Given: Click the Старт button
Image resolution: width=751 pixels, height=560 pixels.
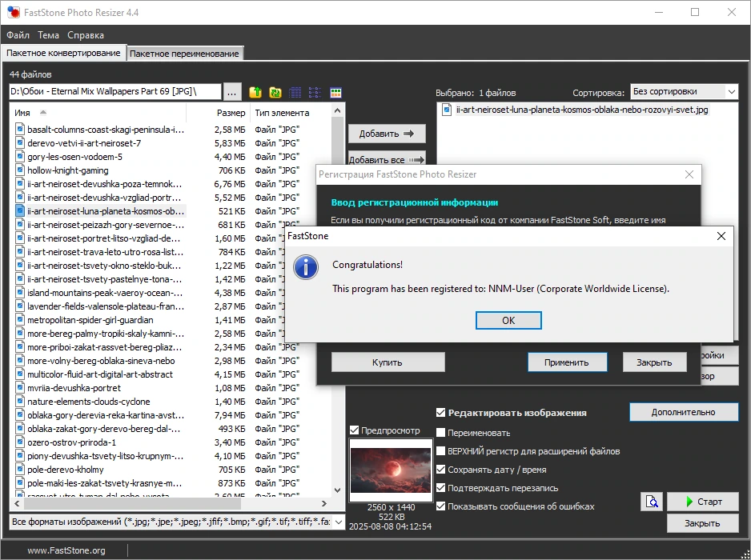Looking at the screenshot, I should point(703,501).
